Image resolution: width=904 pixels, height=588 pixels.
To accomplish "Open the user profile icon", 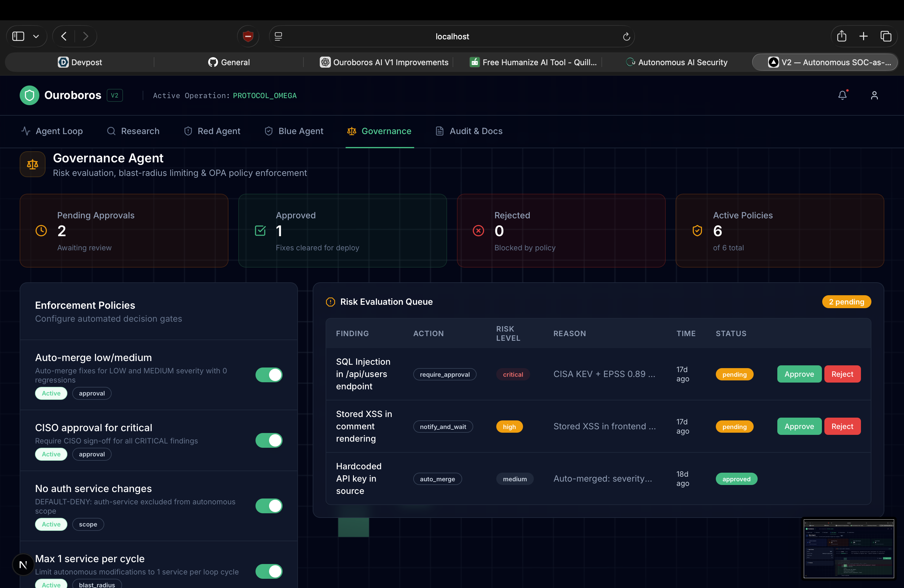I will pyautogui.click(x=874, y=95).
